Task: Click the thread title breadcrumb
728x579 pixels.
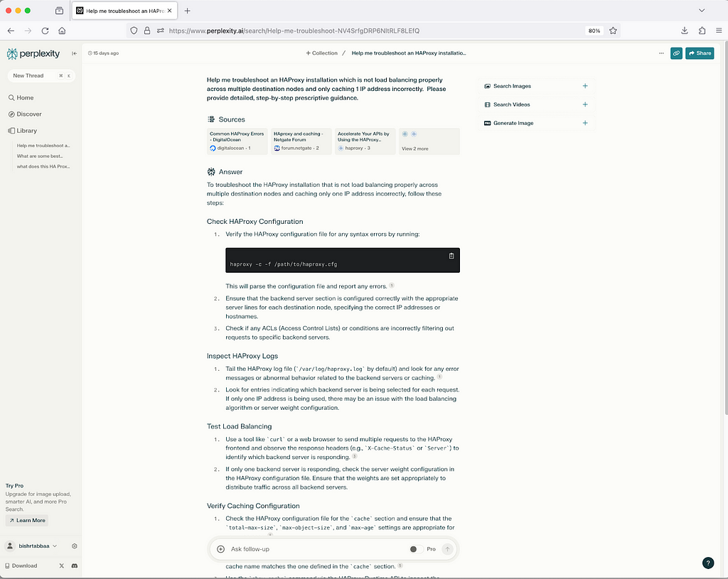Action: [409, 53]
